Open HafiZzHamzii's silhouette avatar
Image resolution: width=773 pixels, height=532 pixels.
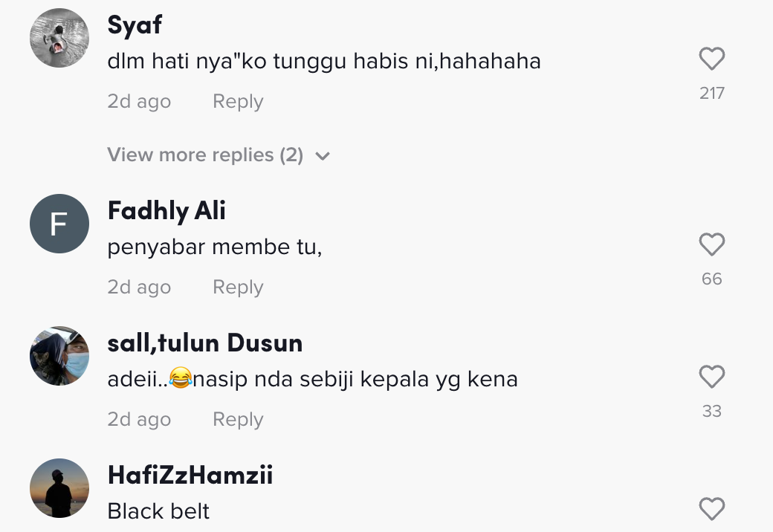(59, 488)
